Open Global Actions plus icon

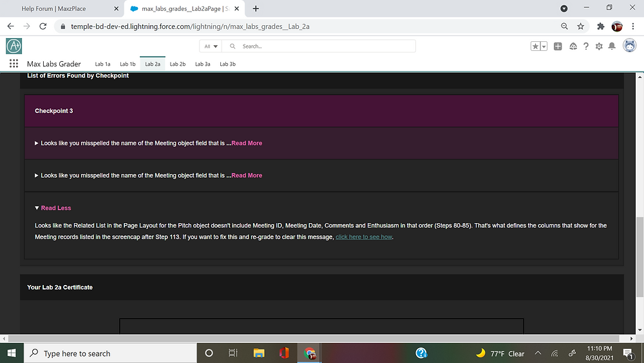pyautogui.click(x=558, y=46)
